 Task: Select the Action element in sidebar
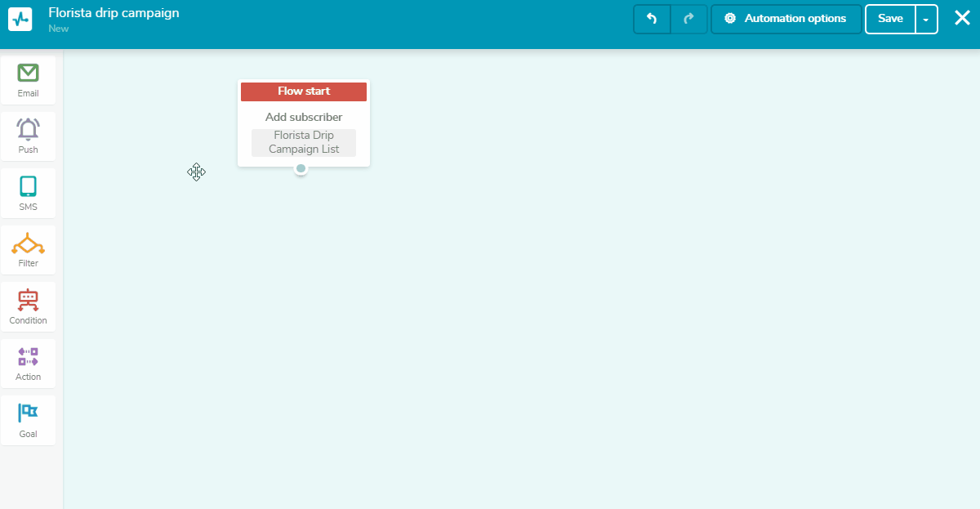(x=28, y=364)
